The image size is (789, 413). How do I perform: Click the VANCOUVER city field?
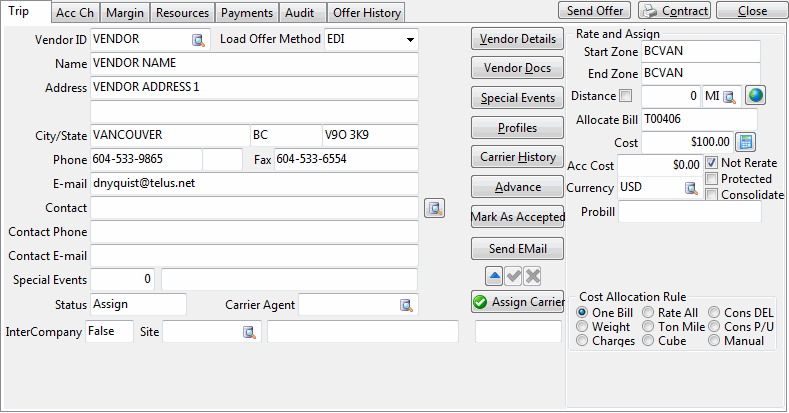pos(170,135)
